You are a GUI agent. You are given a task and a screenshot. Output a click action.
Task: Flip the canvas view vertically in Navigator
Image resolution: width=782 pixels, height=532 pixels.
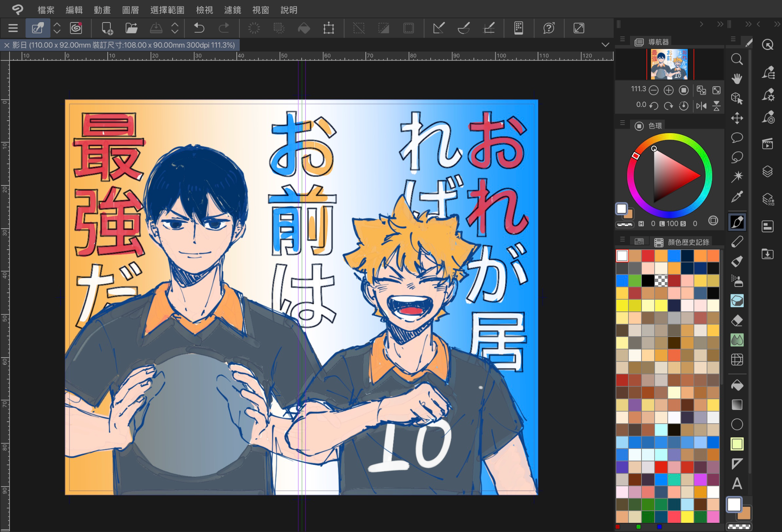click(717, 106)
